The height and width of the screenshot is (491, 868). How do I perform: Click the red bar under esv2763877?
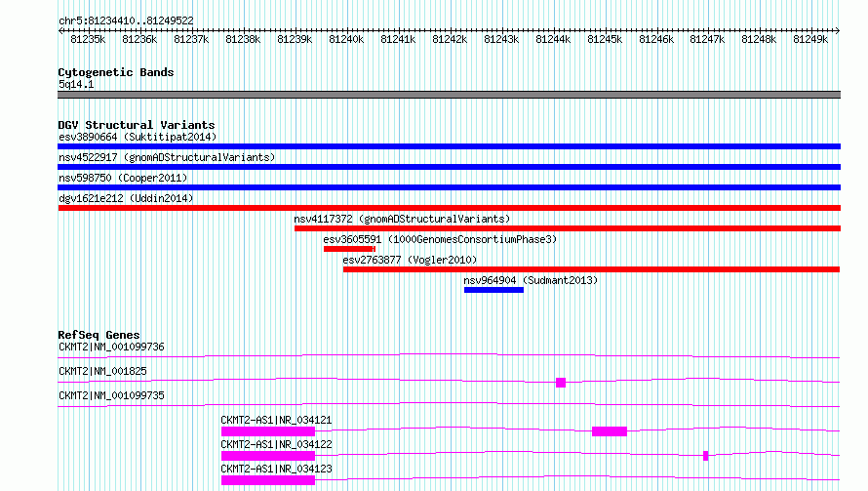coord(591,269)
